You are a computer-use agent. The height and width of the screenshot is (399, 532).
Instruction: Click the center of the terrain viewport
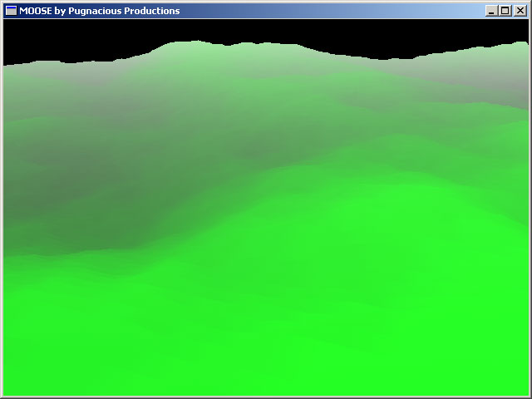coord(266,208)
